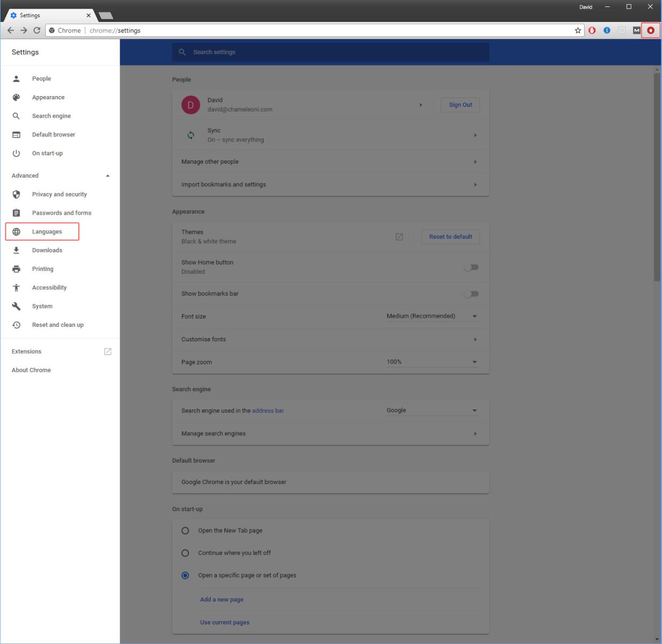The height and width of the screenshot is (644, 662).
Task: Click the scrollbar down arrow
Action: [657, 640]
